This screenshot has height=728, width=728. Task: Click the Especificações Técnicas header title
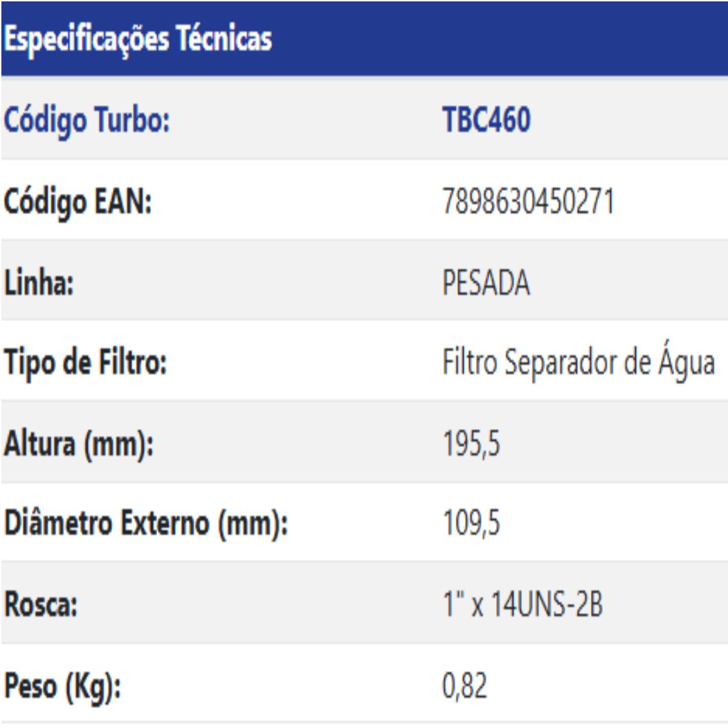click(138, 39)
